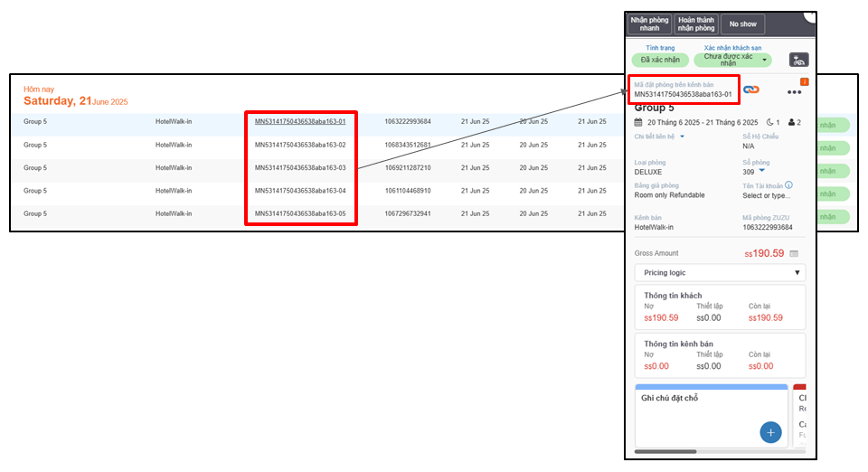This screenshot has width=868, height=472.
Task: Click the calendar icon next to stay dates
Action: 638,122
